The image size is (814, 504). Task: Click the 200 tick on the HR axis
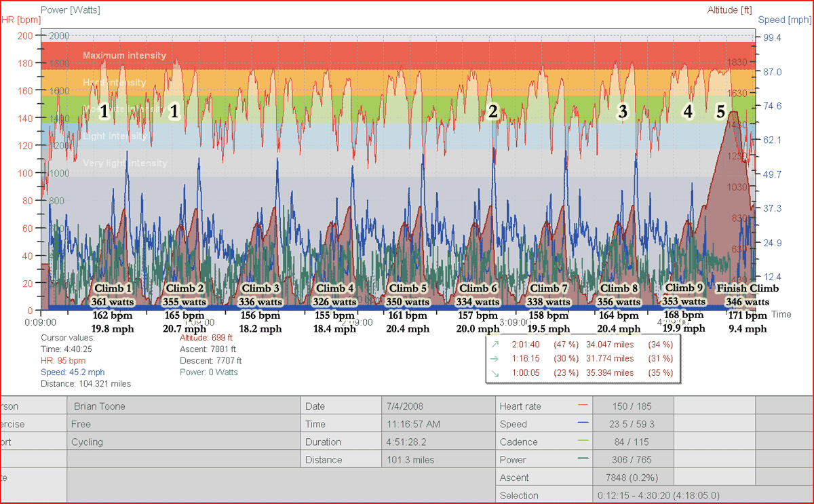click(x=24, y=35)
